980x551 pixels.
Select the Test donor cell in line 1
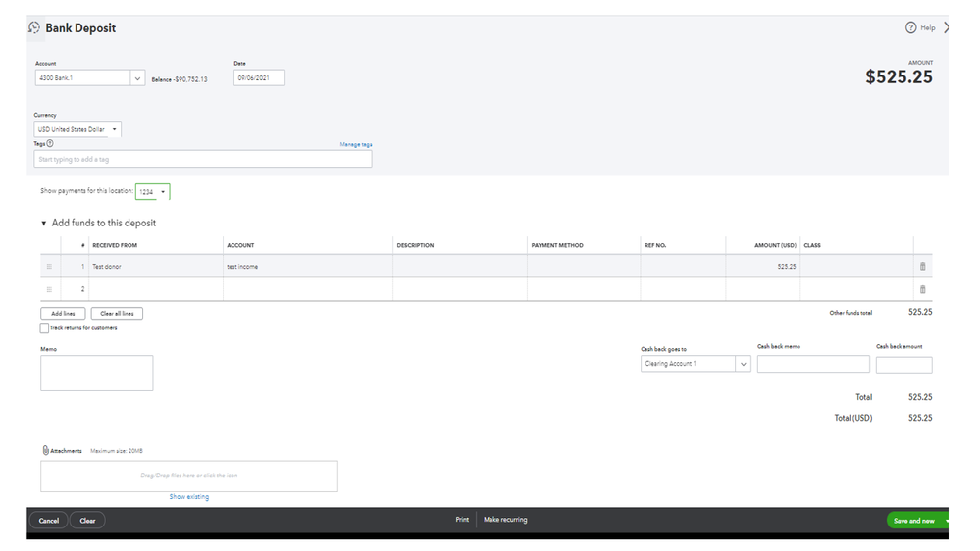click(156, 266)
